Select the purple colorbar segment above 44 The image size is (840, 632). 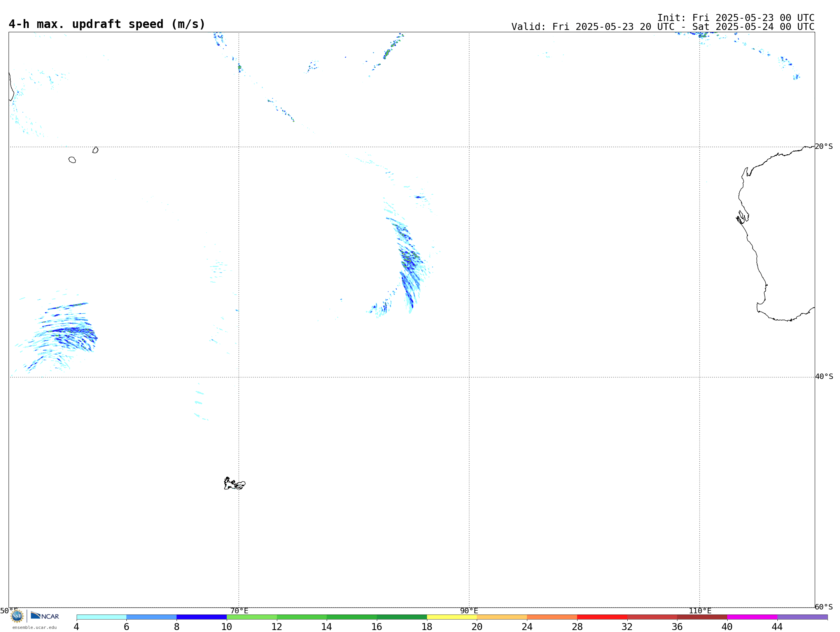point(803,617)
